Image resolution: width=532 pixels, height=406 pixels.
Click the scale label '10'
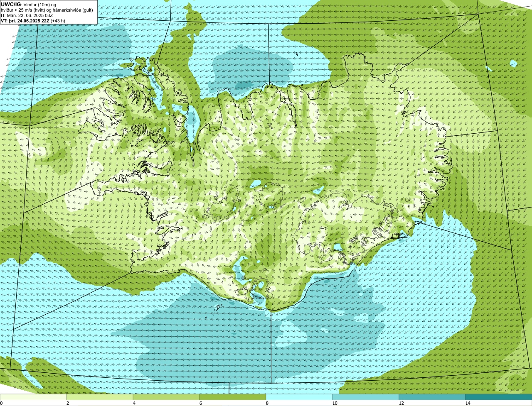tap(334, 403)
